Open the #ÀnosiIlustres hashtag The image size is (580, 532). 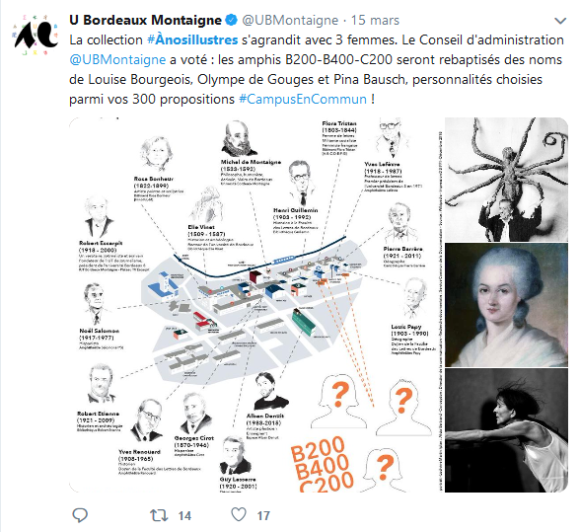click(192, 40)
